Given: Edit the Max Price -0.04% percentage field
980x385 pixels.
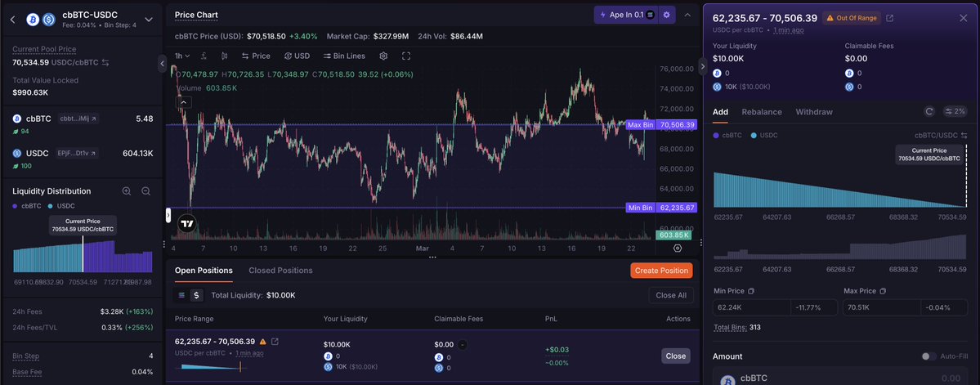Looking at the screenshot, I should 944,307.
